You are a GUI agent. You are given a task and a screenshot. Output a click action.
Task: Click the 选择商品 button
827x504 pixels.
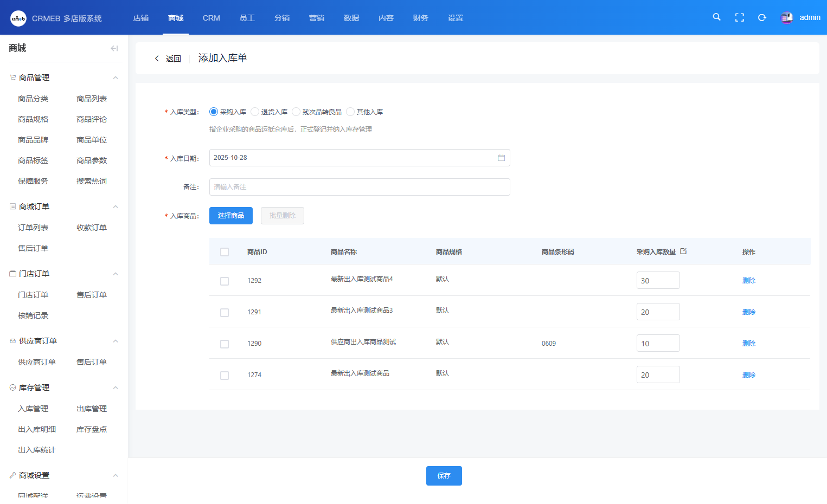pos(230,216)
